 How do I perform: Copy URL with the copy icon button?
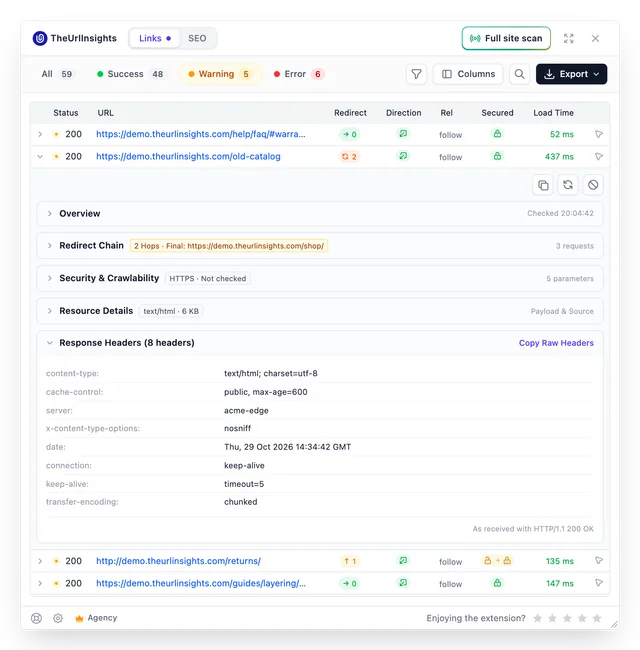pos(543,185)
